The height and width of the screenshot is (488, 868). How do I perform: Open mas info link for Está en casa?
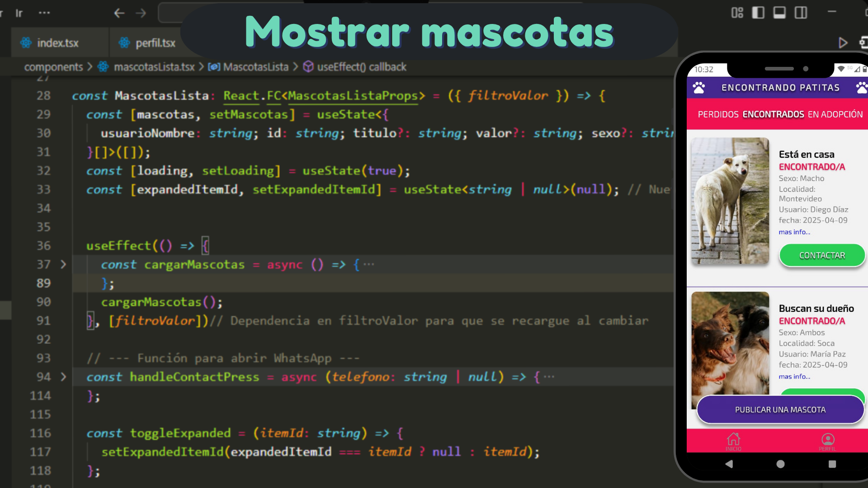(x=794, y=232)
